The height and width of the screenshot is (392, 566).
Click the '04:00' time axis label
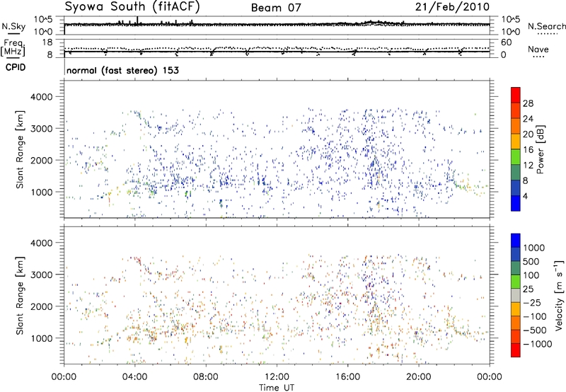click(134, 377)
